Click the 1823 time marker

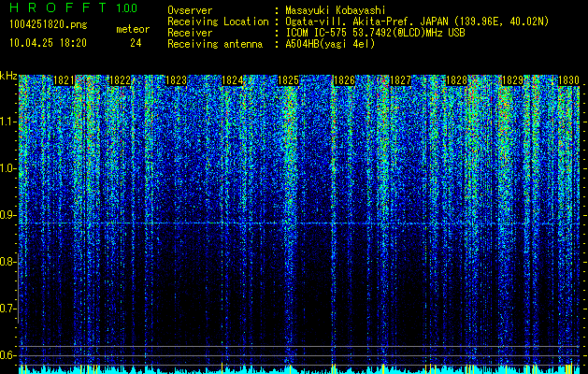coord(177,80)
